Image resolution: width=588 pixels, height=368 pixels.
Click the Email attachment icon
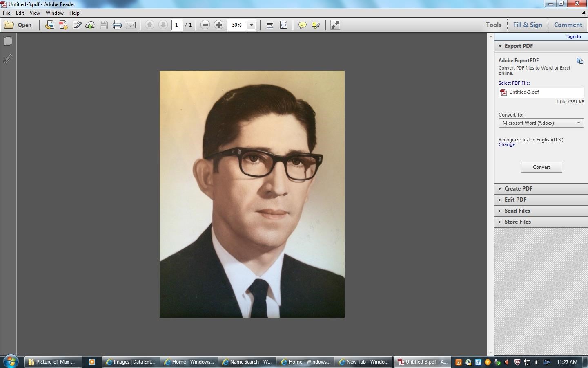coord(131,25)
